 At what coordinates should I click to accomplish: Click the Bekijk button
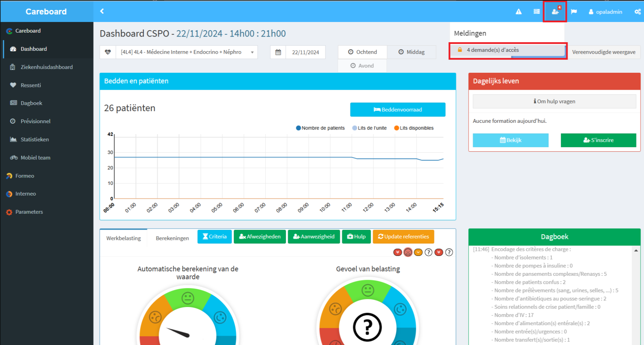(511, 140)
